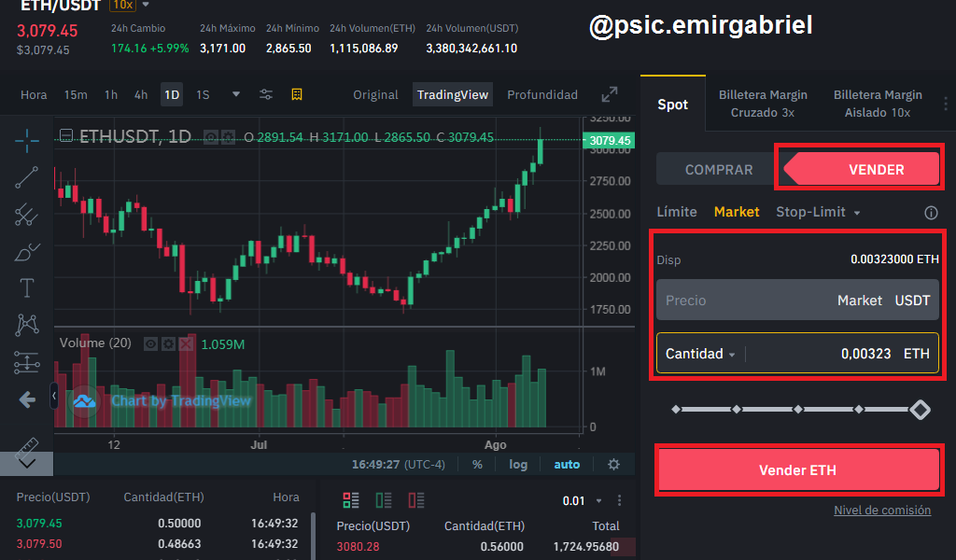Select the crosshair cursor tool
The height and width of the screenshot is (560, 956).
click(27, 141)
